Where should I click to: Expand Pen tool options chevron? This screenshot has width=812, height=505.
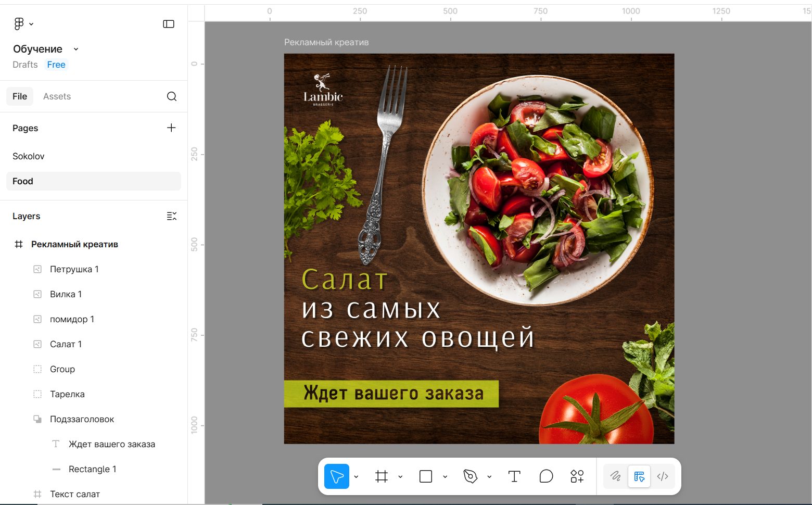pos(489,476)
